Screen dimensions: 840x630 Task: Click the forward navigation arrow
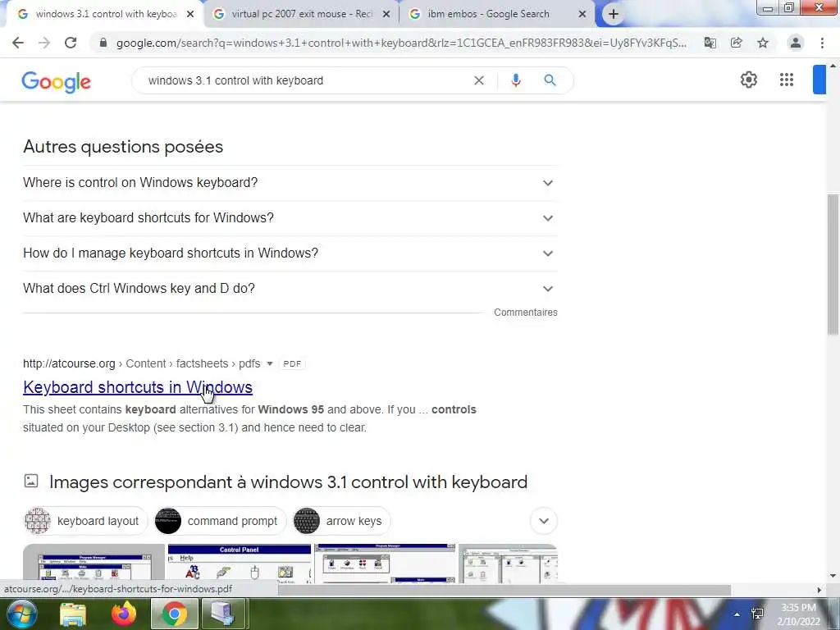pos(44,43)
